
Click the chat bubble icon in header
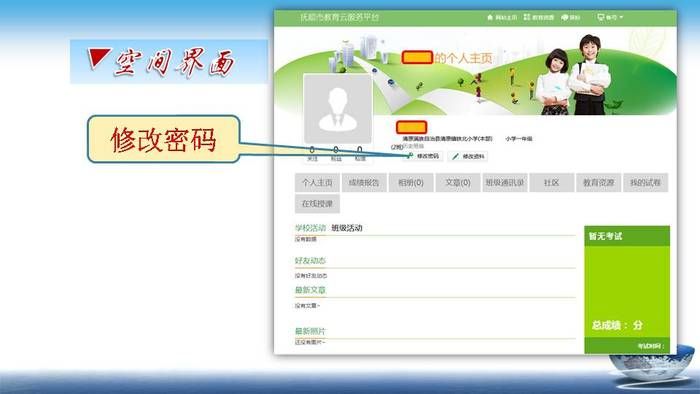point(564,17)
